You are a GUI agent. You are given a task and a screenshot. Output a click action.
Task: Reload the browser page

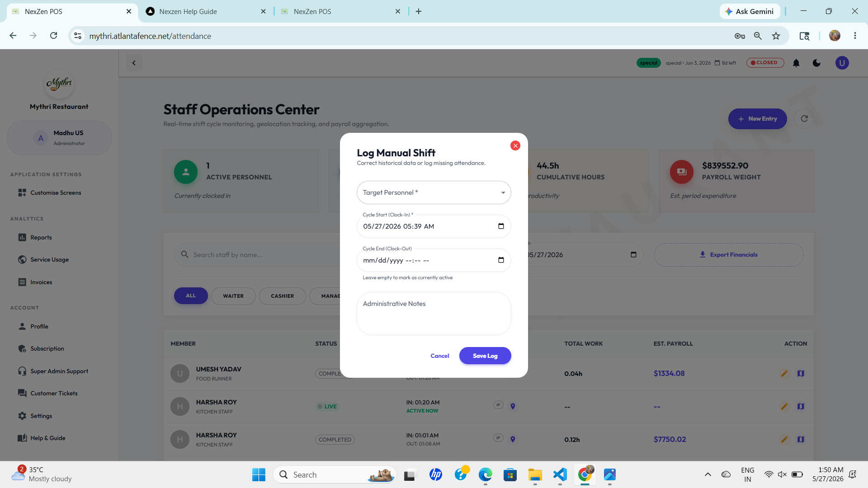pos(53,36)
